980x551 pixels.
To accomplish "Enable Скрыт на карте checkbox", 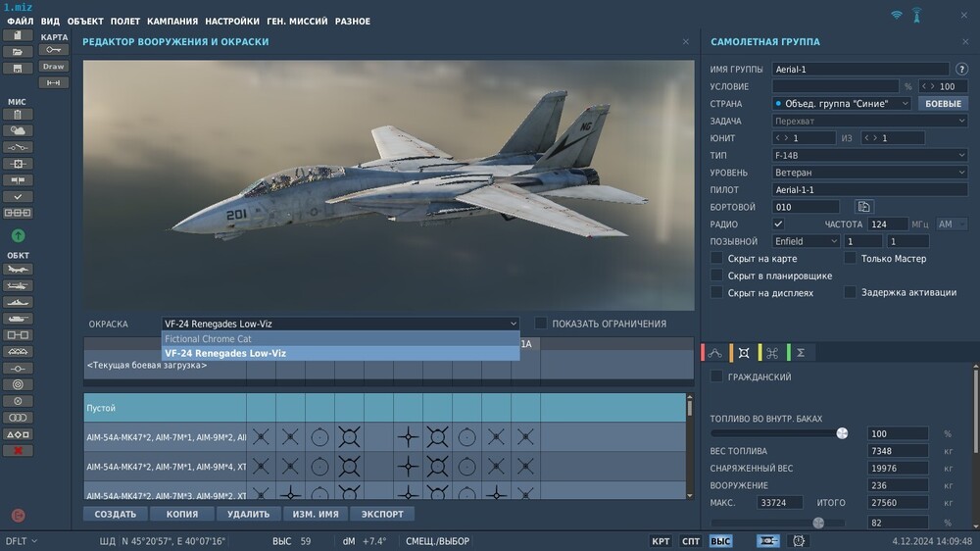I will tap(717, 258).
